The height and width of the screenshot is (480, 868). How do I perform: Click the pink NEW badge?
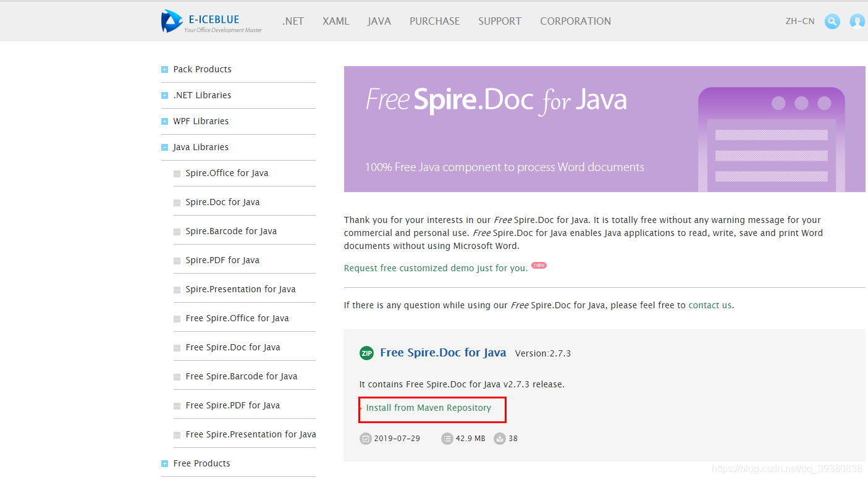click(539, 266)
